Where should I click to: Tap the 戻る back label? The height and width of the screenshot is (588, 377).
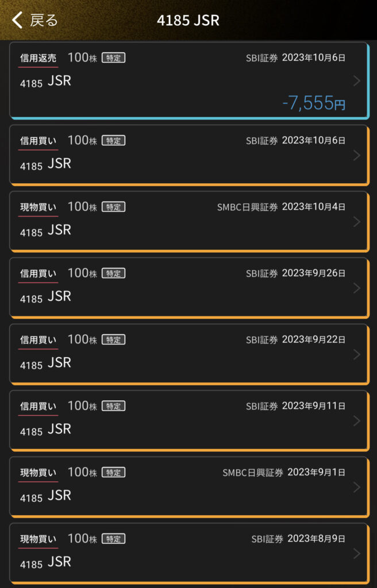44,21
